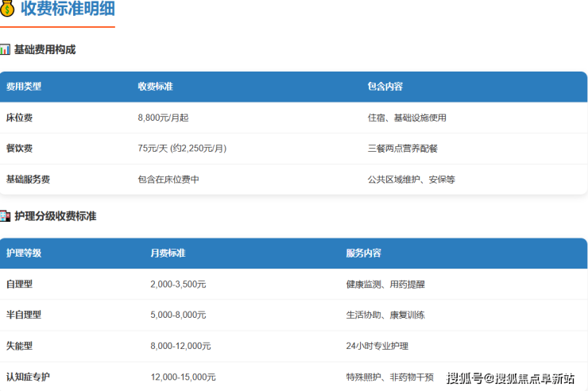Click the 服务内容 column header

[x=363, y=253]
